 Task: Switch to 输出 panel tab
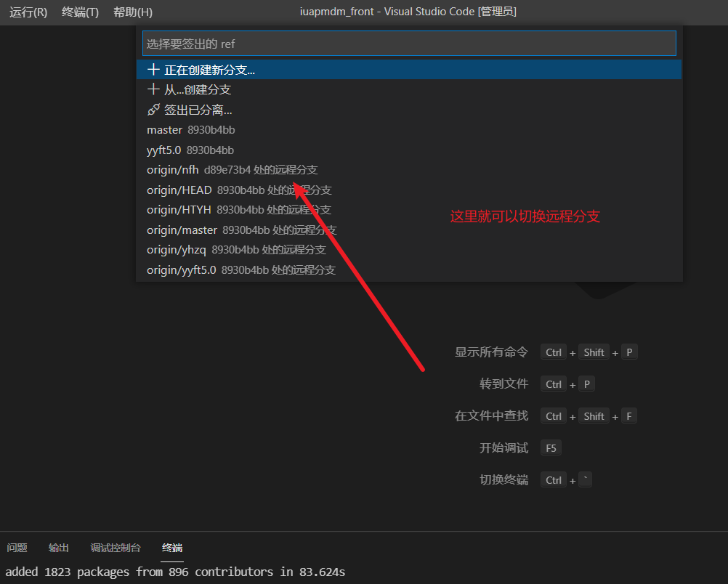[59, 548]
